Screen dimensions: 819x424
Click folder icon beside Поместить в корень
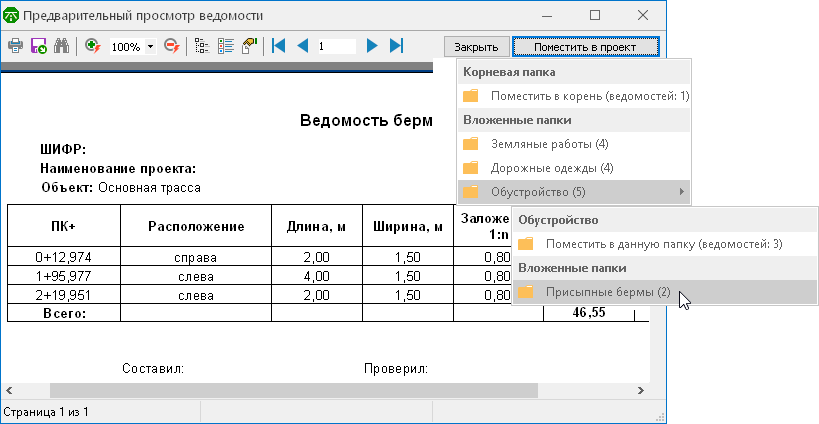471,96
